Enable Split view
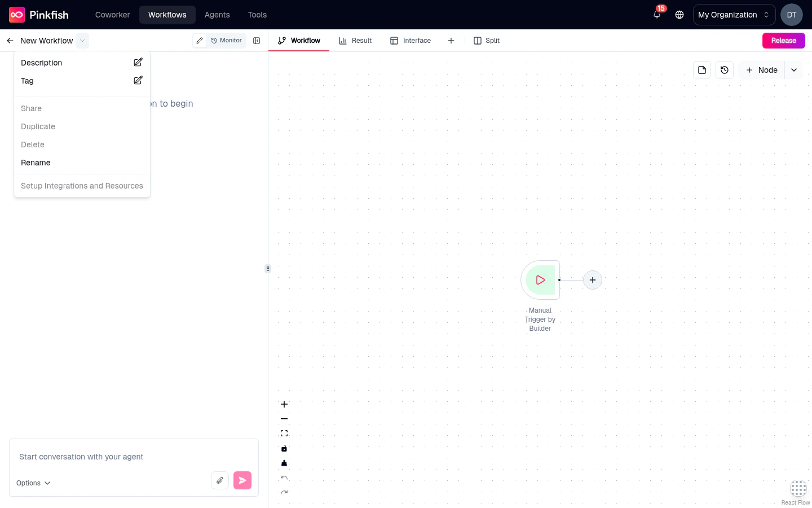Screen dimensions: 812x508 click(486, 41)
